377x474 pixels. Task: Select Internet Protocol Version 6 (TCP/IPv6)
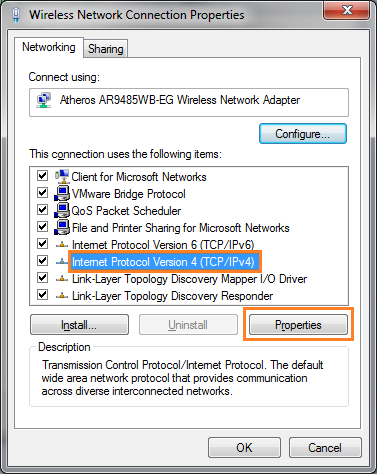[163, 245]
